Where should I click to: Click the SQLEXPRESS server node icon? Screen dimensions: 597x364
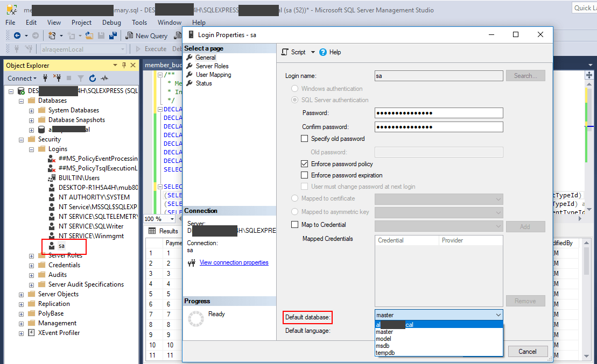click(x=22, y=91)
